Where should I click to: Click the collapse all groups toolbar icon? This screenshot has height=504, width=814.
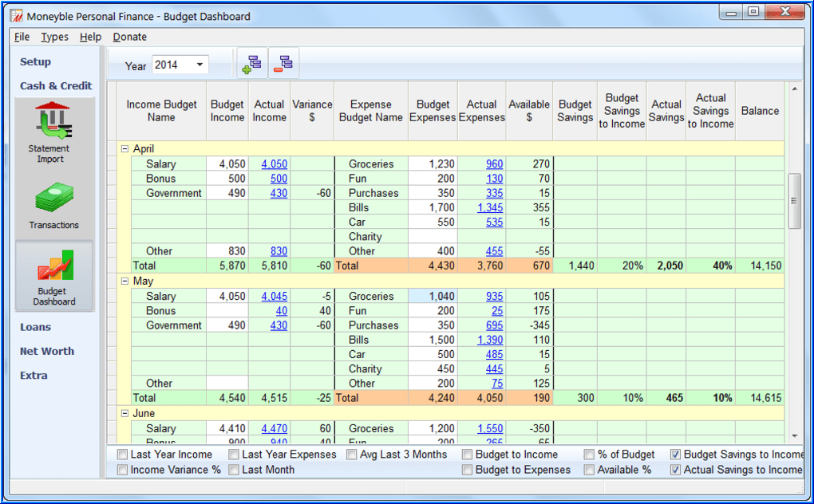283,65
